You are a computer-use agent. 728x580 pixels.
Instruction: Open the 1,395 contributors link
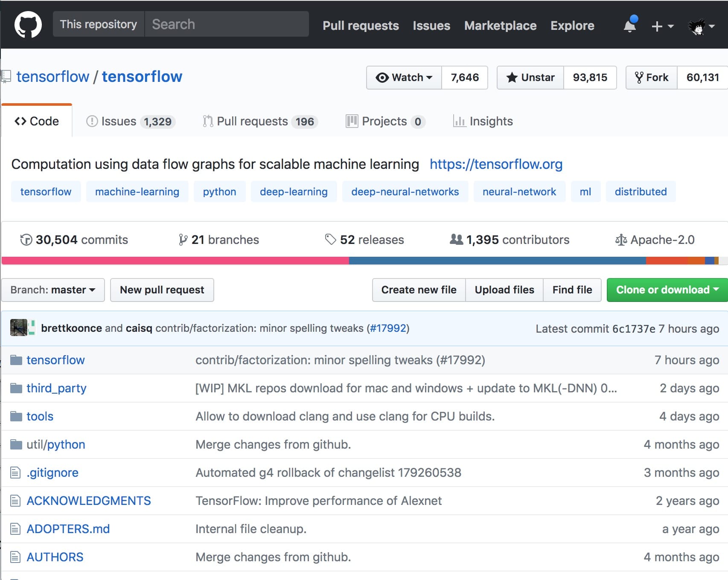click(510, 240)
